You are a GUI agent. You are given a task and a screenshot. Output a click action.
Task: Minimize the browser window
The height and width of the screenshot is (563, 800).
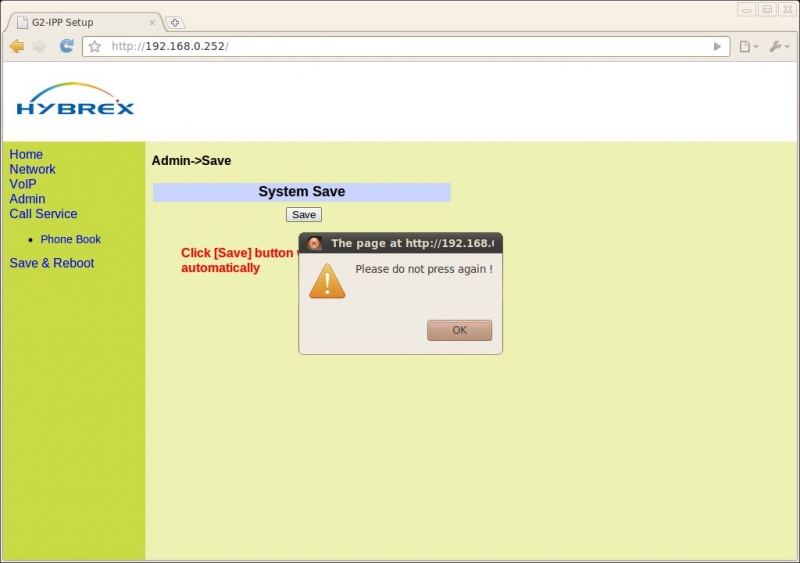[746, 10]
